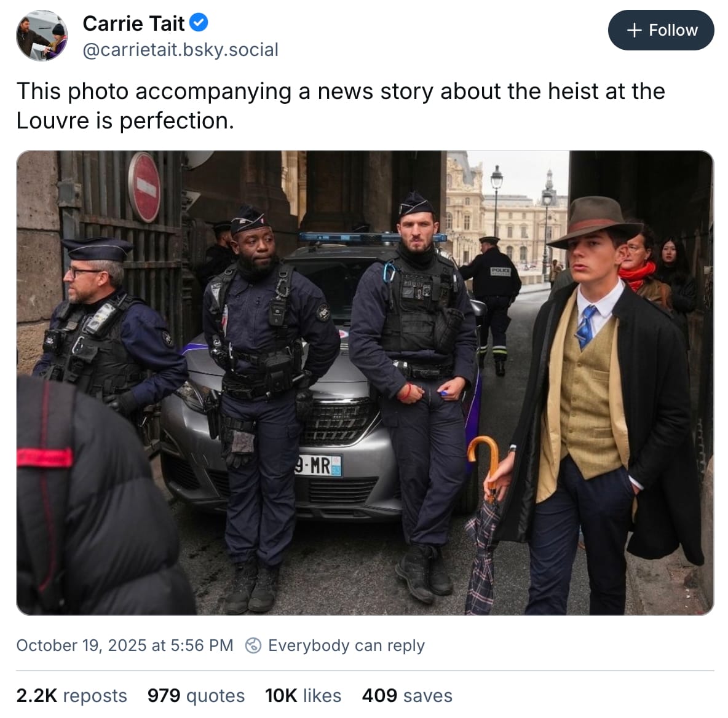Open the @carrietait.bsky.social handle link
728x718 pixels.
click(180, 50)
